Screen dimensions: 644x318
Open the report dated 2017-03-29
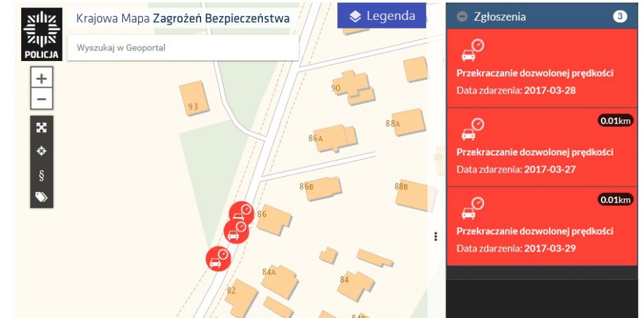point(542,226)
